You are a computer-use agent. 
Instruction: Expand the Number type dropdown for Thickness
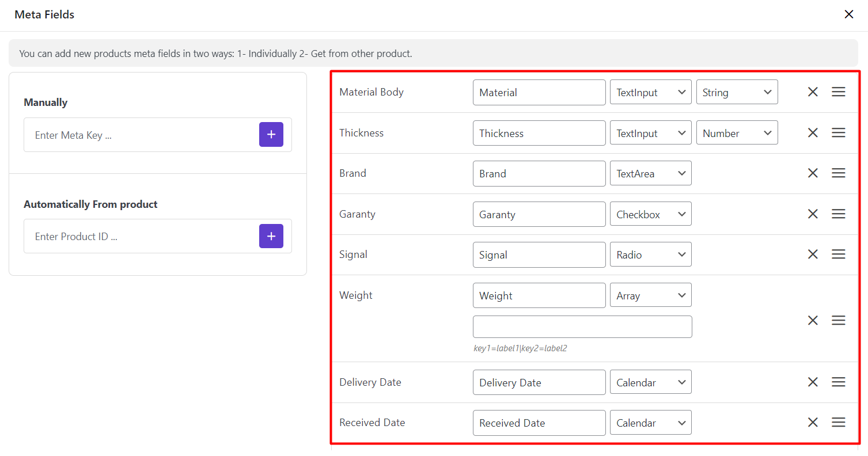click(x=737, y=133)
